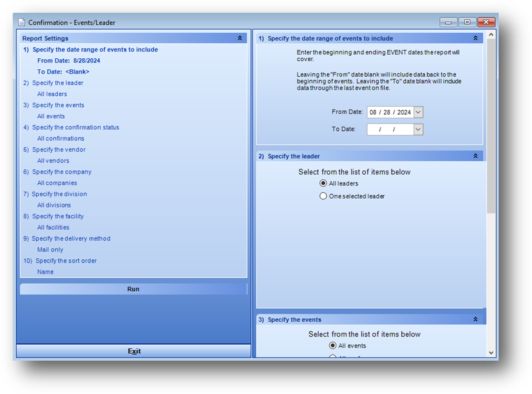Go to step 4 confirmation status

(x=71, y=127)
